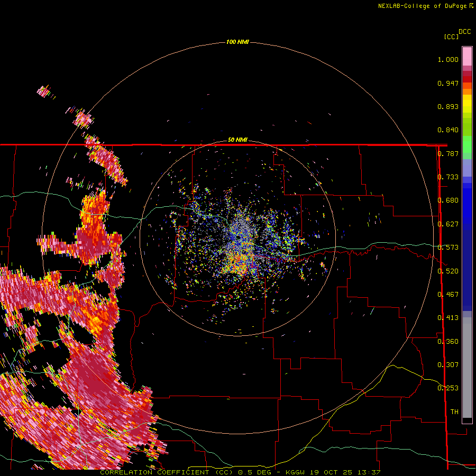Screen dimensions: 476x476
Task: Click the 0.893 scale value
Action: 448,106
